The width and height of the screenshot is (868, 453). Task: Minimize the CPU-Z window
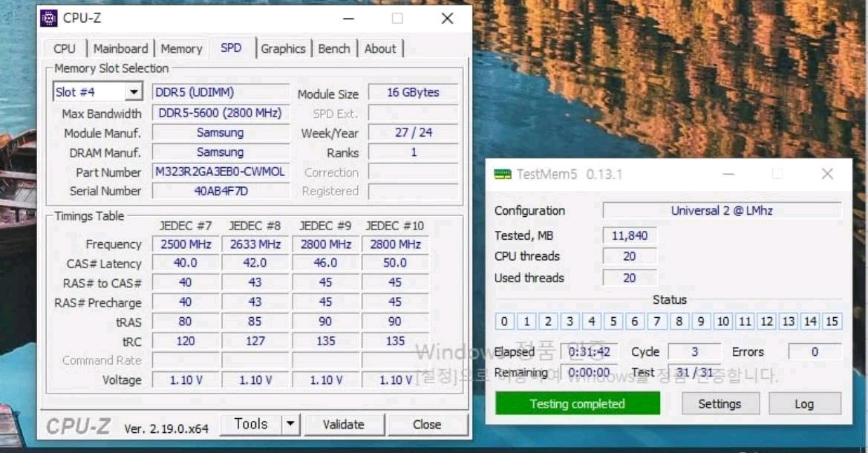348,19
